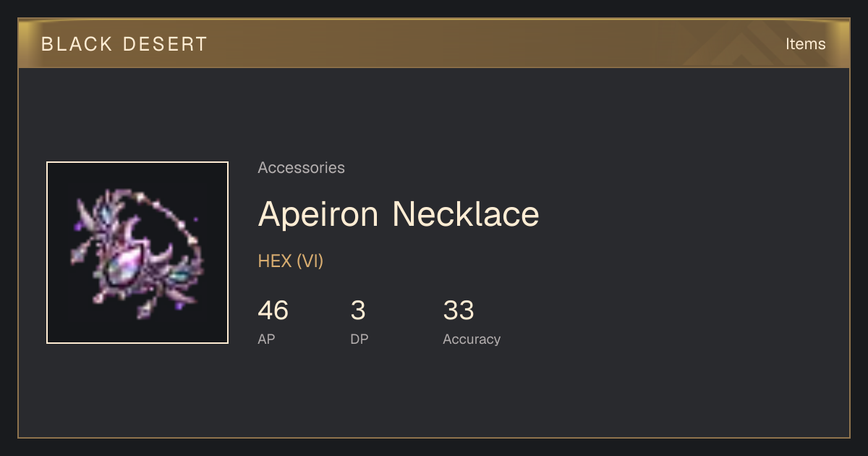Open the Items section link
The image size is (868, 456).
(805, 43)
